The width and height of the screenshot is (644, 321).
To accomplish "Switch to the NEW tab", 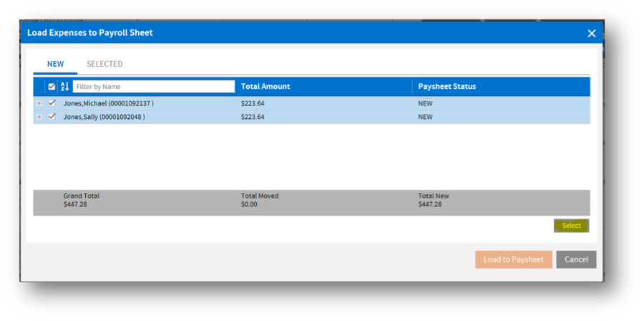I will tap(55, 64).
